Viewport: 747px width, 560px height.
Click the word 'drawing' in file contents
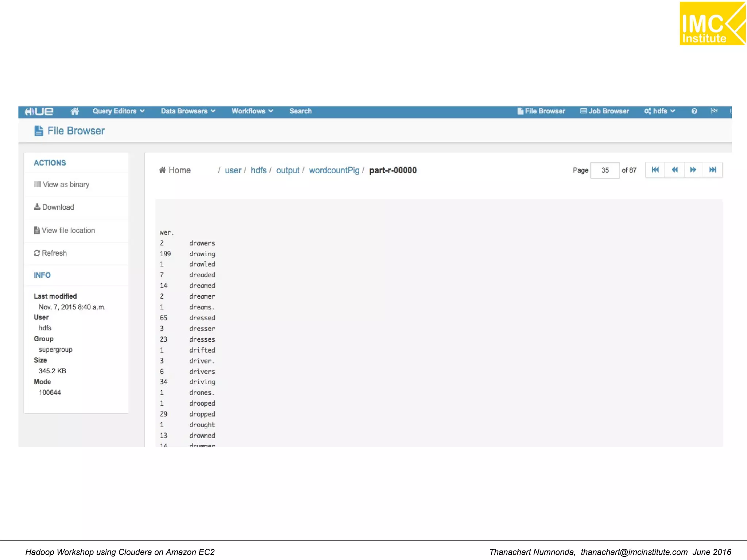point(202,254)
